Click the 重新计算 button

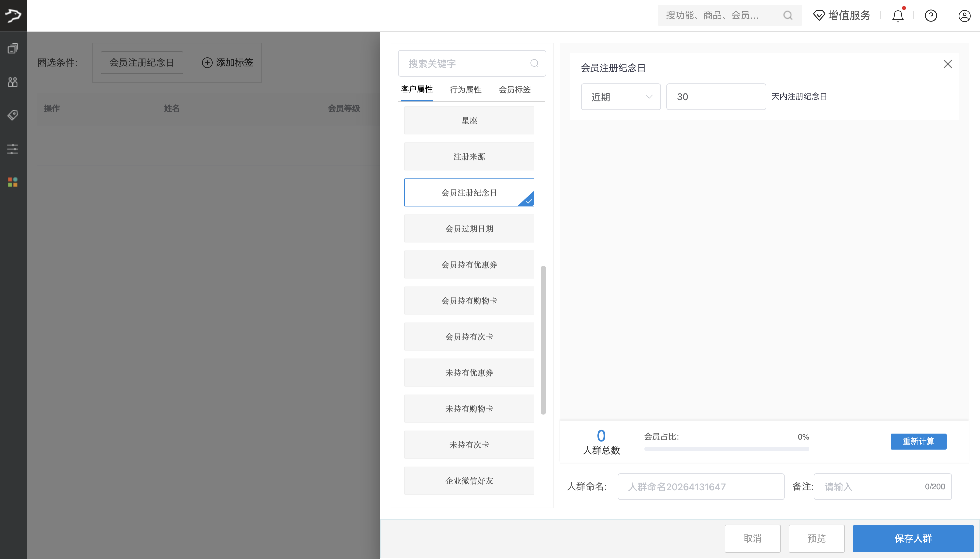coord(919,442)
